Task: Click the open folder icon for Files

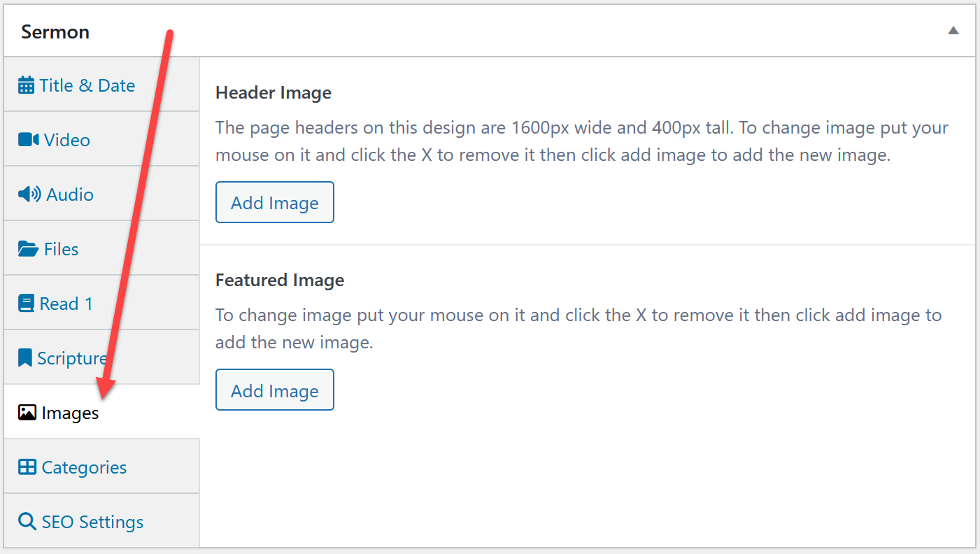Action: click(x=28, y=249)
